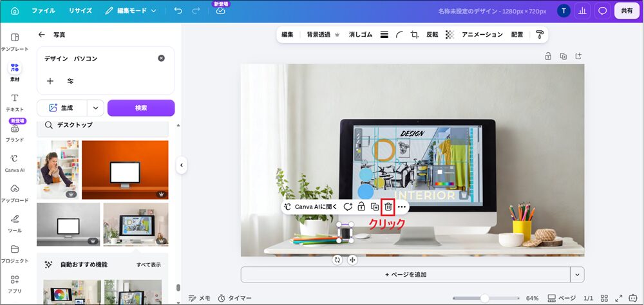Screen dimensions: 644x305
Task: Open the ファイル menu
Action: [43, 11]
